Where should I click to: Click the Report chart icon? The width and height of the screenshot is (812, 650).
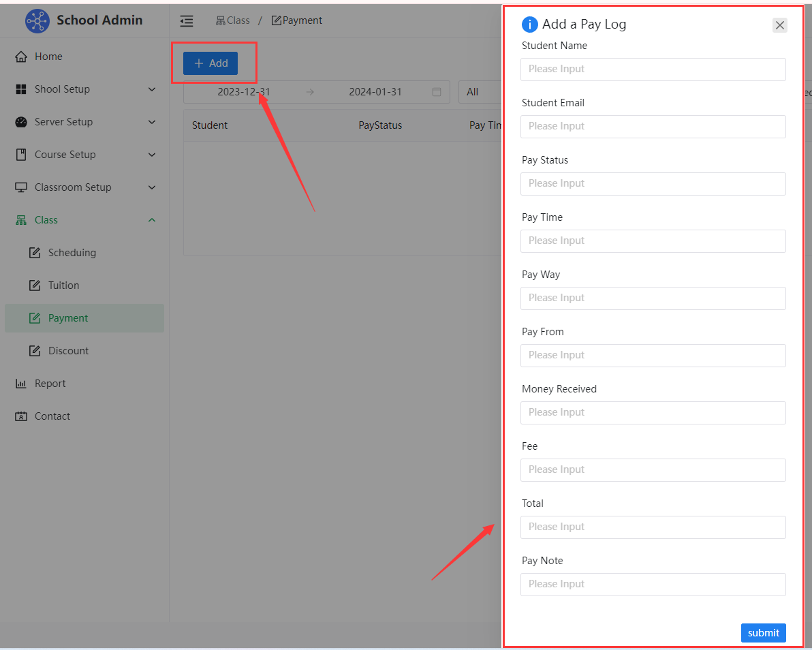[x=21, y=384]
